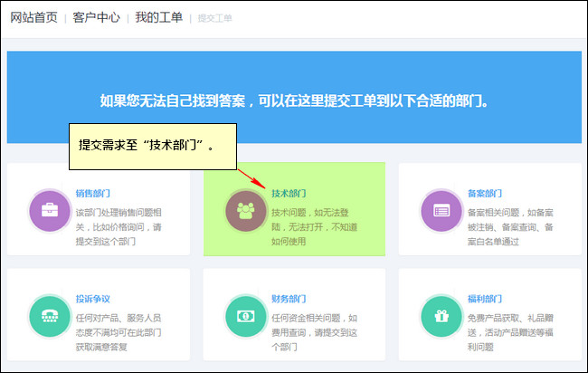Screen dimensions: 588x373
Task: Open the 投诉争议 title link
Action: point(93,299)
